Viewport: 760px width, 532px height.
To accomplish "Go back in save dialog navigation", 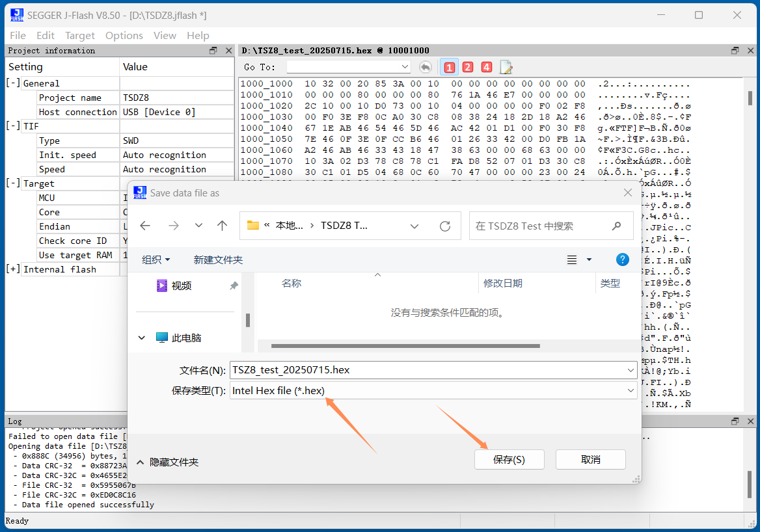I will tap(145, 225).
